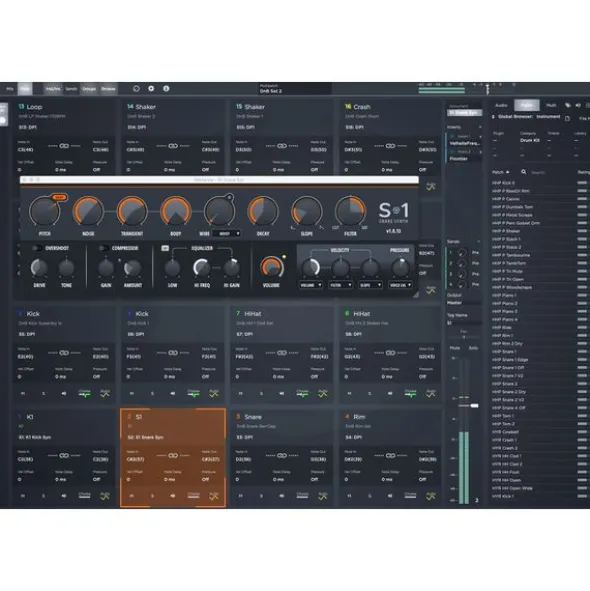Image resolution: width=590 pixels, height=591 pixels.
Task: Open the Volume velocity target dropdown
Action: click(311, 285)
